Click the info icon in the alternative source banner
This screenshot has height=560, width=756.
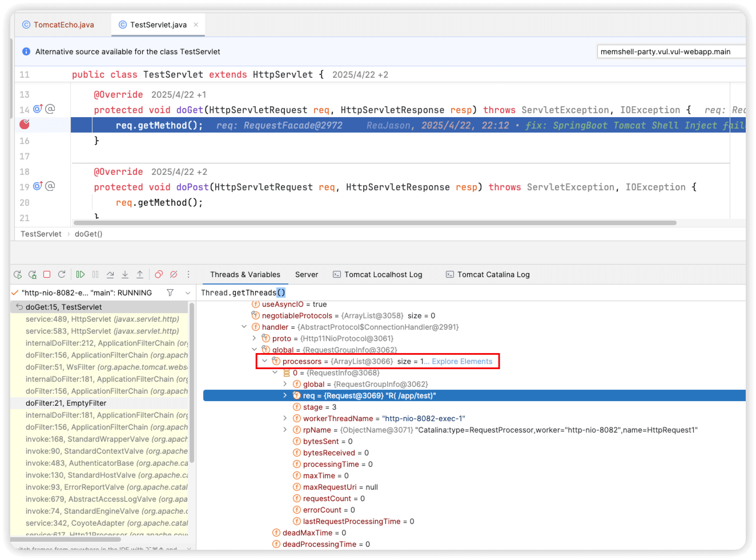click(26, 51)
